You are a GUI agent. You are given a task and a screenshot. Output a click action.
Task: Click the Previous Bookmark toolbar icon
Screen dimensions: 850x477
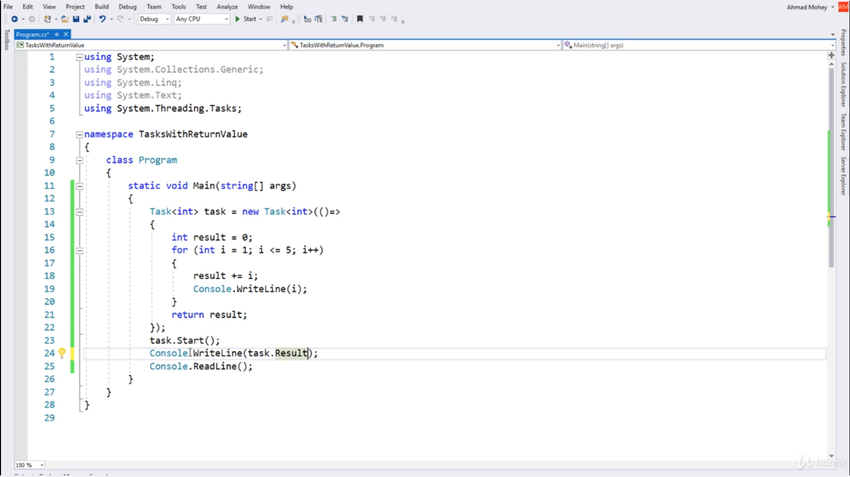coord(372,19)
